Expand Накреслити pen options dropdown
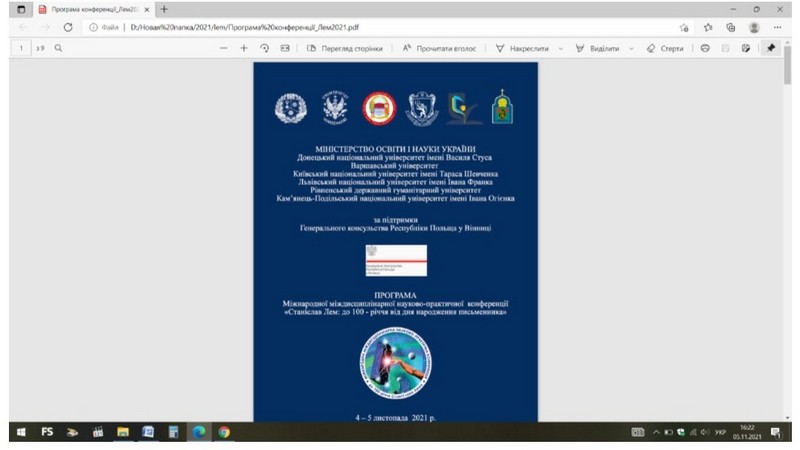Screen dimensions: 800x450 coord(561,48)
